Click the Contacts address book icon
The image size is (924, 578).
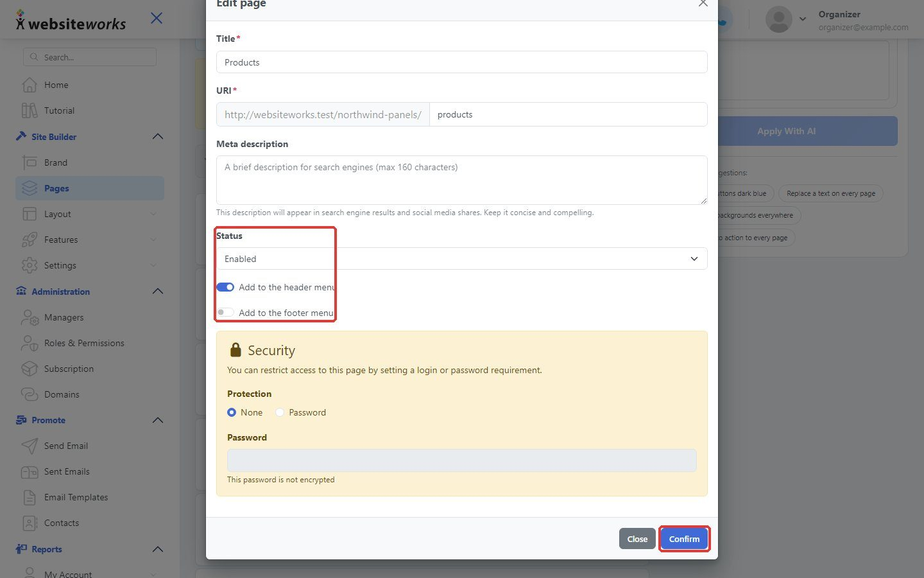[x=29, y=523]
